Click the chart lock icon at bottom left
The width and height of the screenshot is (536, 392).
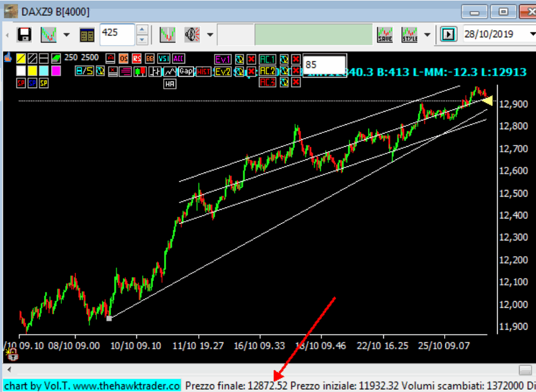[x=13, y=354]
